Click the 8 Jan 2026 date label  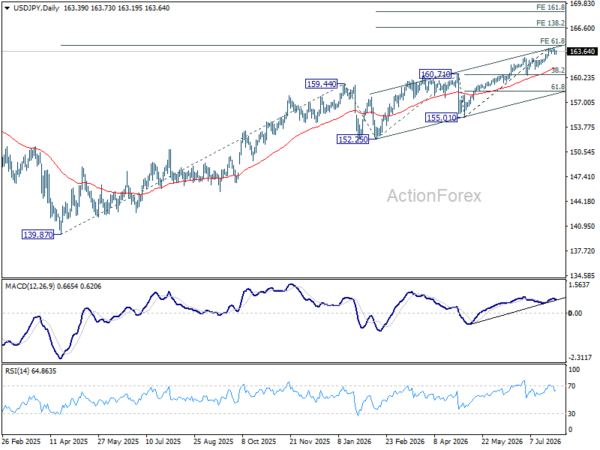[x=354, y=442]
